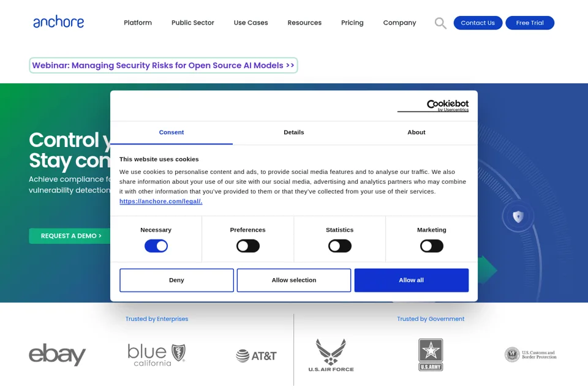
Task: Open the Pricing page
Action: 352,23
